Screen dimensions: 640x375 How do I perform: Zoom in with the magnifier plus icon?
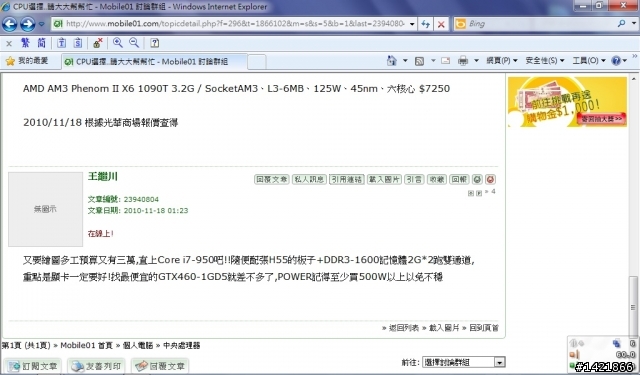click(x=118, y=42)
